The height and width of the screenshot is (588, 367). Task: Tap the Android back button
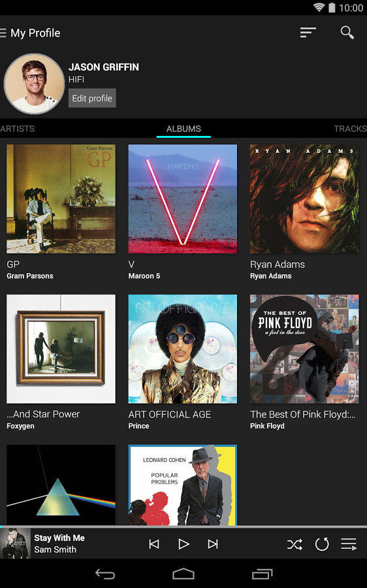pos(105,574)
